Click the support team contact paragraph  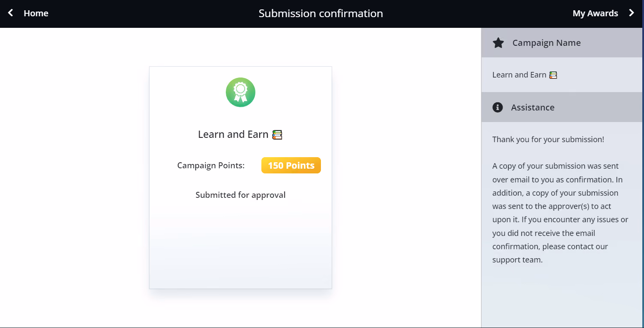pos(560,213)
